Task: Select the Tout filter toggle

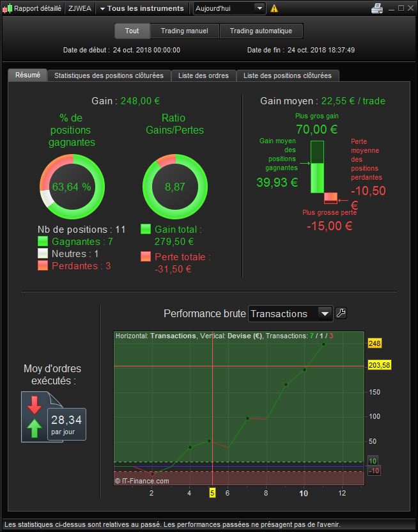Action: coord(132,31)
